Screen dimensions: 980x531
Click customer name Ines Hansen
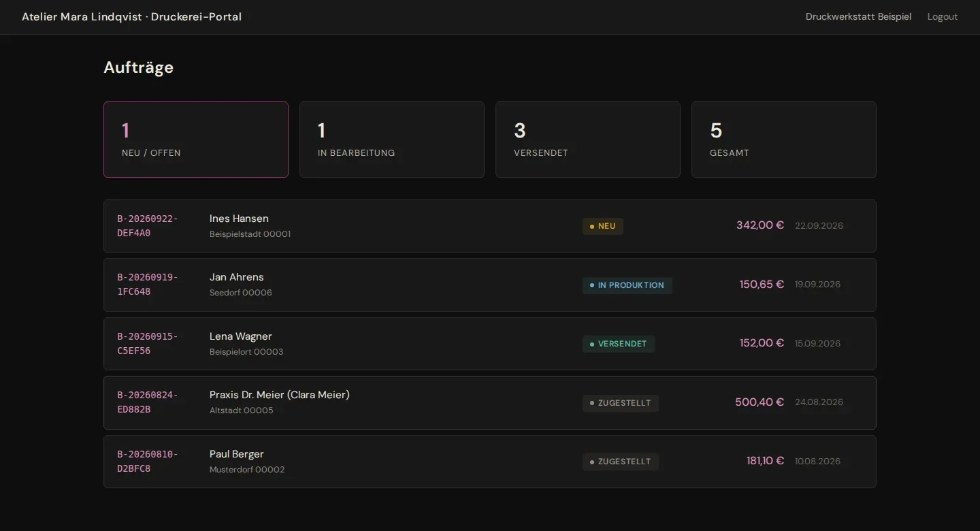(x=239, y=219)
